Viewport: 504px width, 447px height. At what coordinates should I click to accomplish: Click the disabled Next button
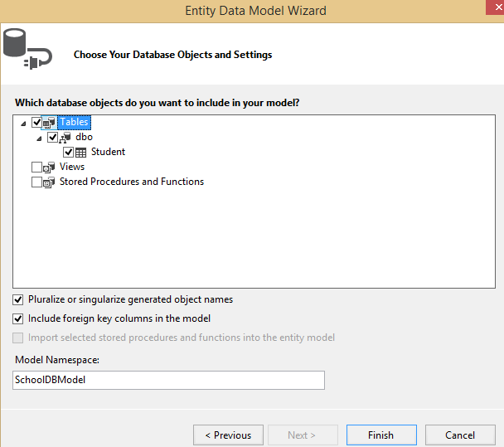(303, 435)
